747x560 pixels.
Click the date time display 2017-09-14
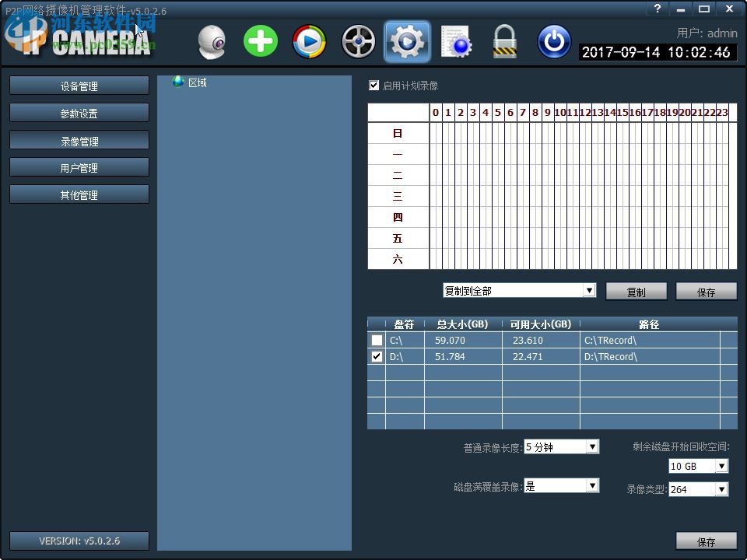click(x=658, y=52)
